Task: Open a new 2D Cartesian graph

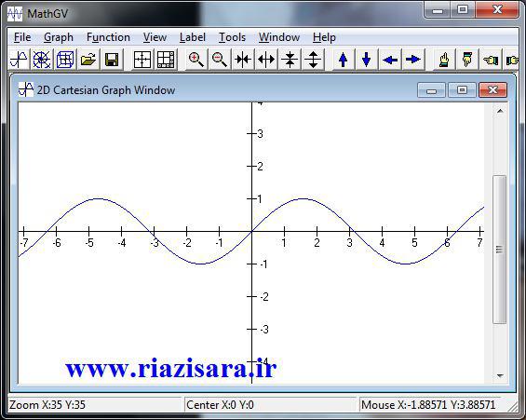Action: (19, 60)
